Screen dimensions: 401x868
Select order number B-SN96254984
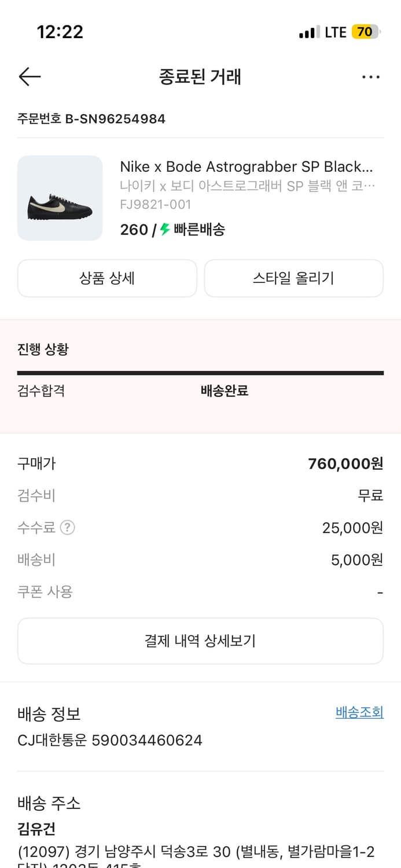[91, 119]
